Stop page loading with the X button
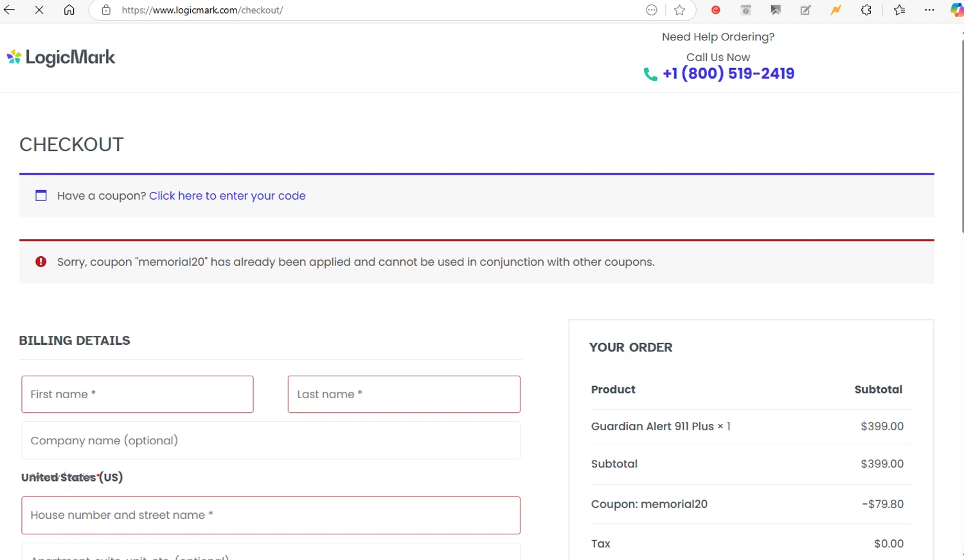Image resolution: width=964 pixels, height=560 pixels. (39, 10)
